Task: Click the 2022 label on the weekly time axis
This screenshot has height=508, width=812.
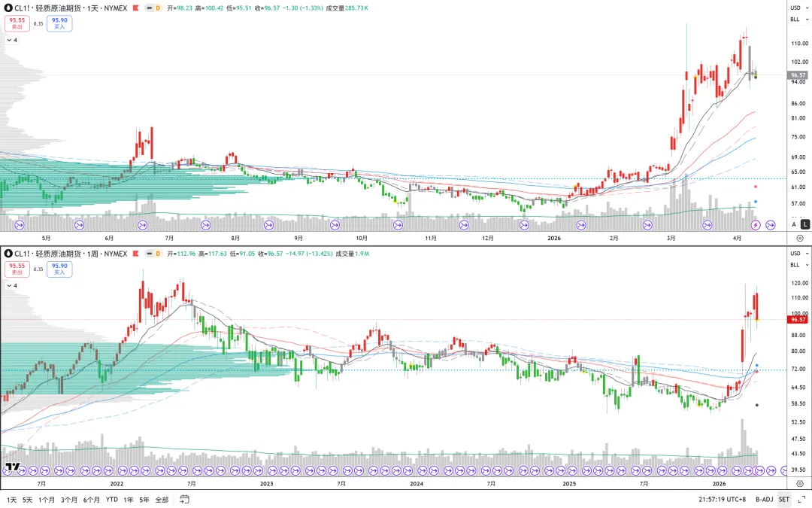Action: click(x=117, y=484)
